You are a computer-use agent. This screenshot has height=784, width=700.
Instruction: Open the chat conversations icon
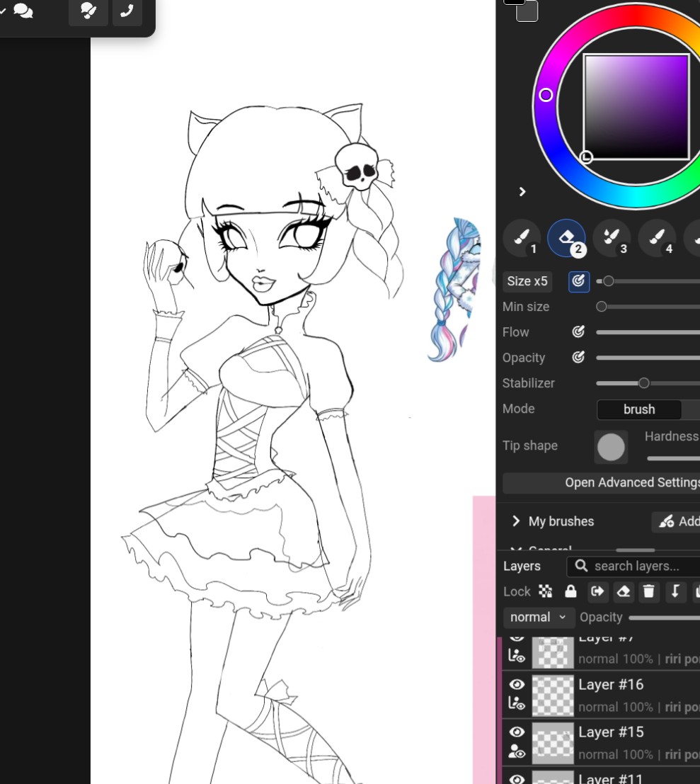click(x=23, y=11)
